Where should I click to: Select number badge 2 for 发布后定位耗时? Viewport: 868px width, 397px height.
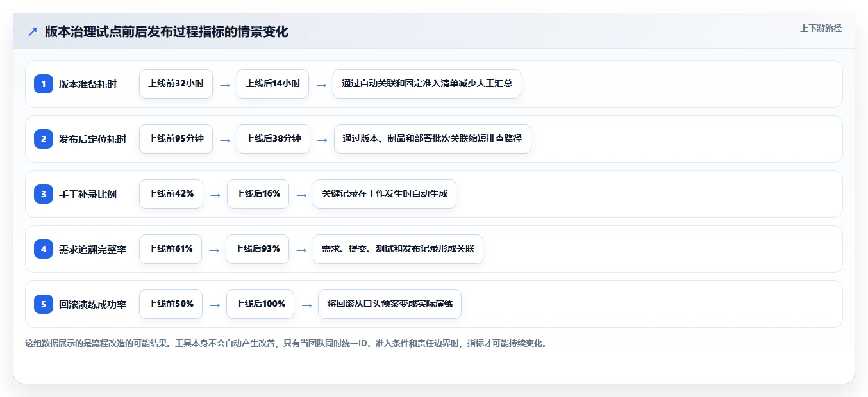point(44,139)
